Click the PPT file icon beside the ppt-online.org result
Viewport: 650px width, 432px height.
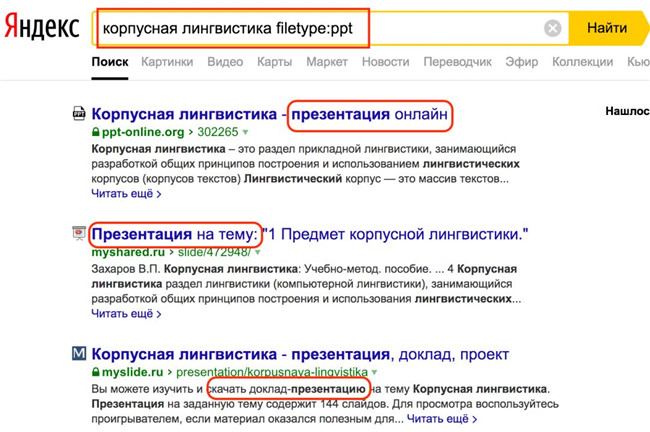[x=79, y=113]
